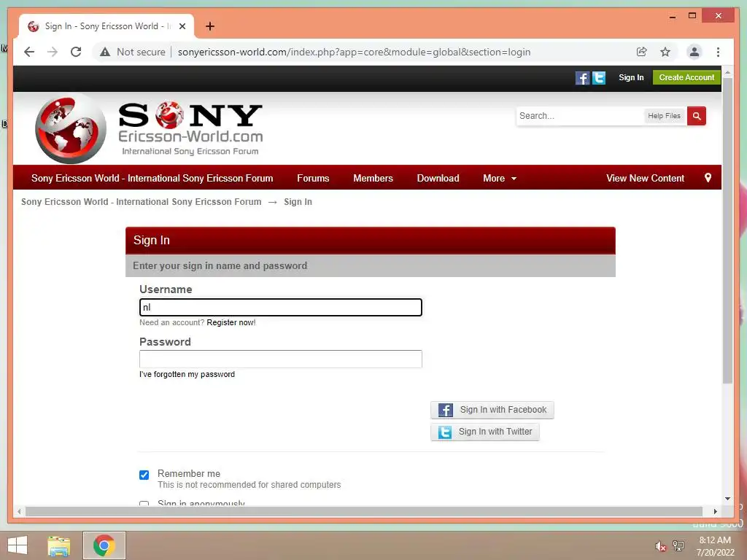The height and width of the screenshot is (560, 747).
Task: Click Sony Ericsson World forum navbar title
Action: 152,178
